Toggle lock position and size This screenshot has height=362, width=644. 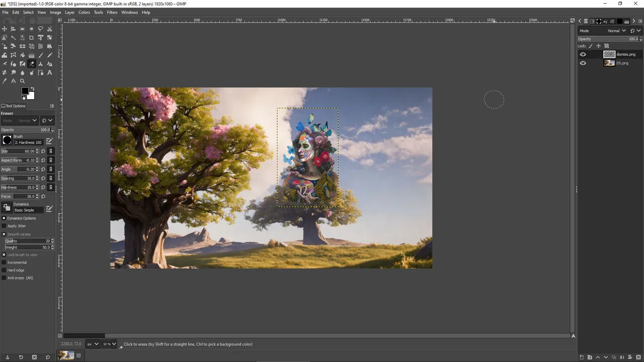click(598, 46)
